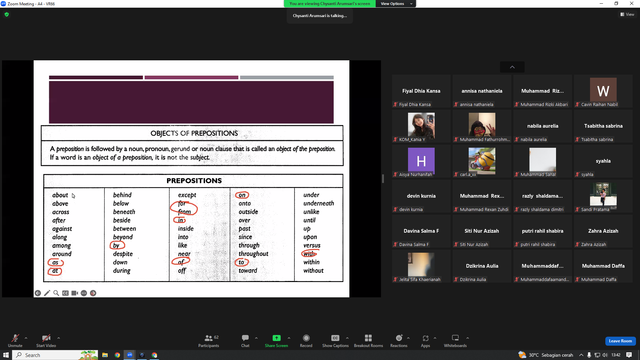This screenshot has width=640, height=360.
Task: Expand caption options arrow
Action: tap(347, 338)
